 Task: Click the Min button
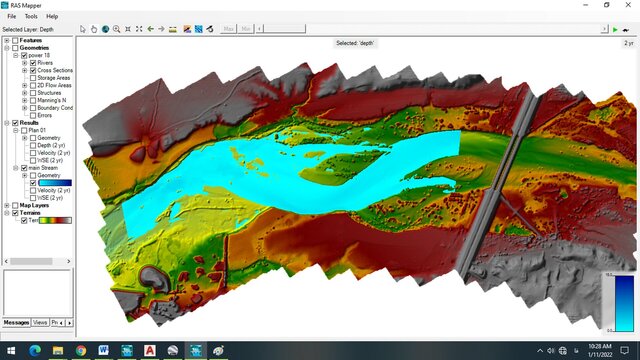[246, 29]
